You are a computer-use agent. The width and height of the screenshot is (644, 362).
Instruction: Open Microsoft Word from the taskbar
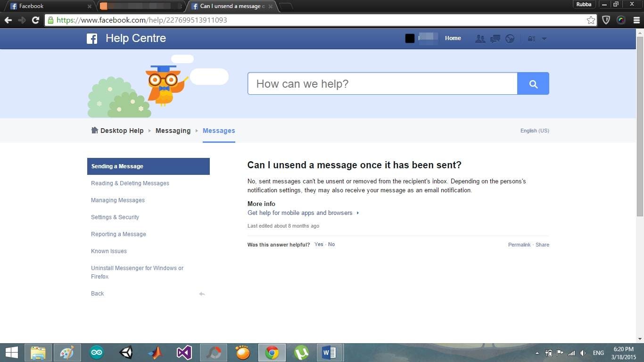coord(330,353)
